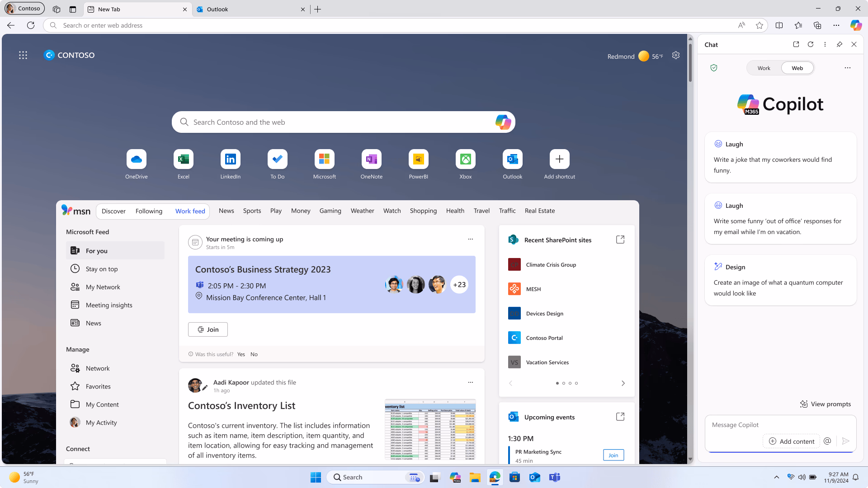The height and width of the screenshot is (488, 868).
Task: Open the PowerBI shortcut
Action: click(419, 159)
